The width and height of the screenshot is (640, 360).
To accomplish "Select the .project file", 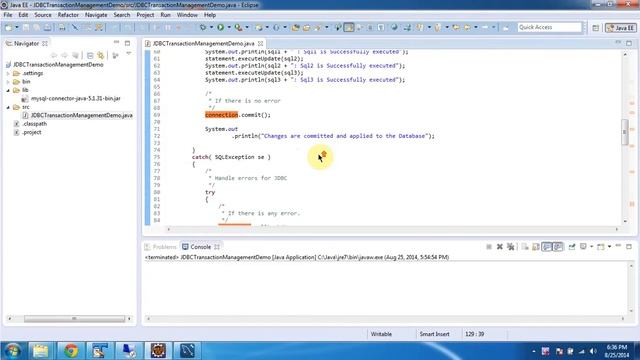I will [31, 132].
